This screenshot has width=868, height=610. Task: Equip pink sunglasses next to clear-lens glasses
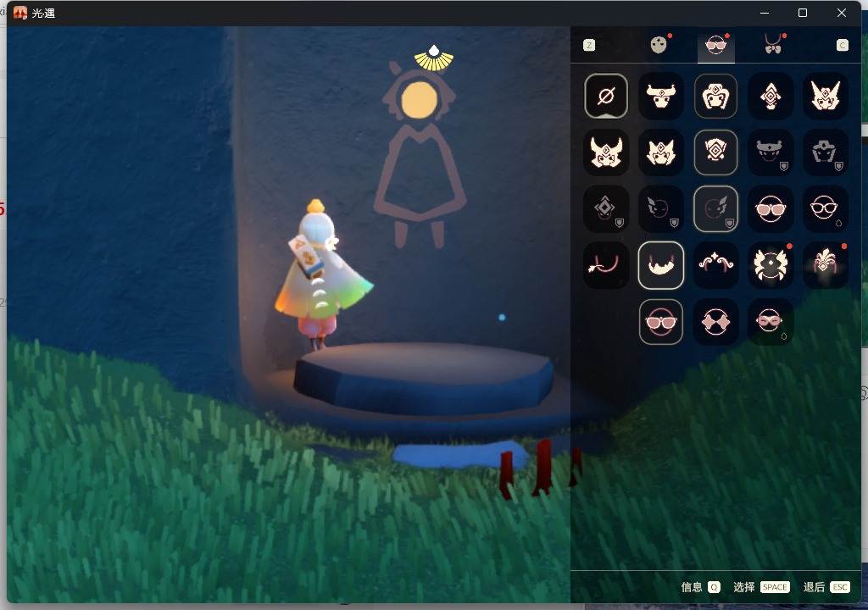tap(770, 208)
